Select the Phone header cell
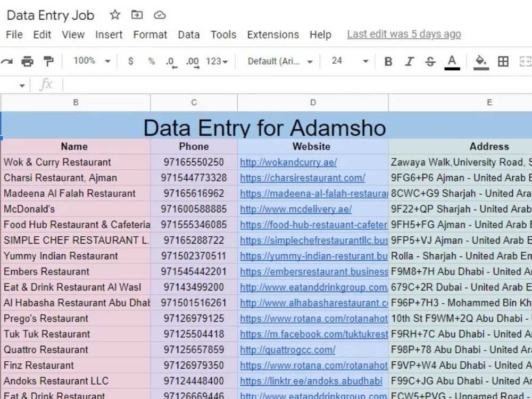 coord(194,146)
